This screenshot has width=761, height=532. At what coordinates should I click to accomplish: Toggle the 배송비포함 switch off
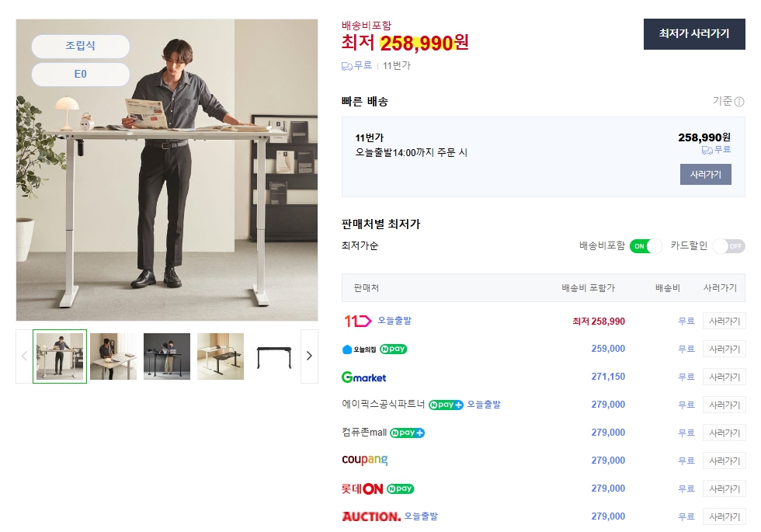coord(645,246)
